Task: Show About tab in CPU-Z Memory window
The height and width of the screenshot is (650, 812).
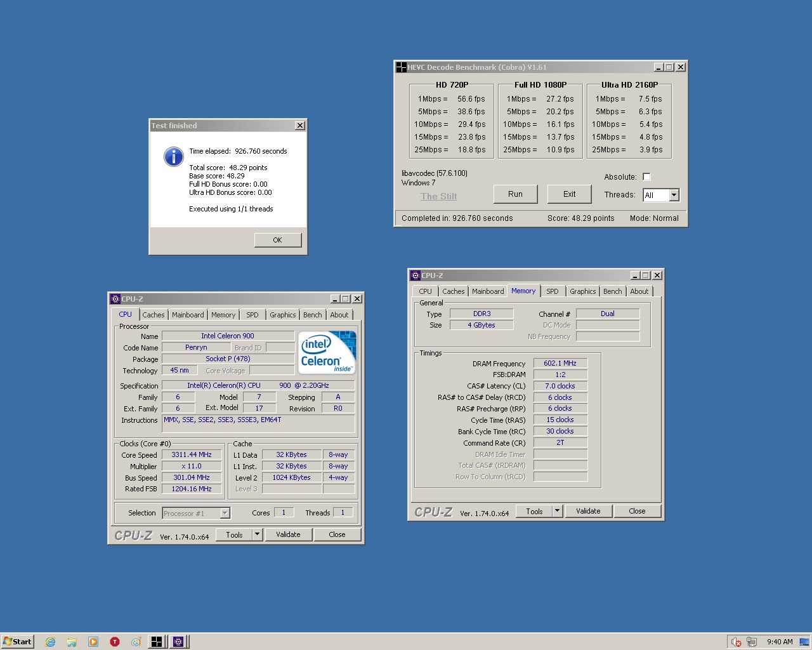Action: pos(639,291)
